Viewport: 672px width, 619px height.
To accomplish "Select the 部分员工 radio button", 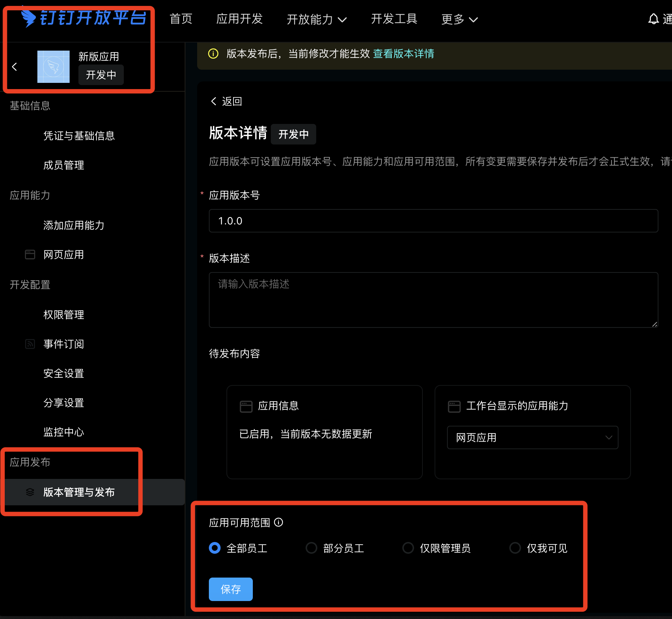I will click(311, 548).
